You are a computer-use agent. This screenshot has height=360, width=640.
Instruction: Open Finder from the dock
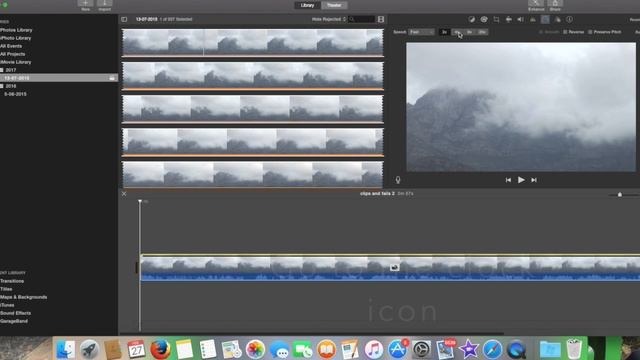click(65, 349)
